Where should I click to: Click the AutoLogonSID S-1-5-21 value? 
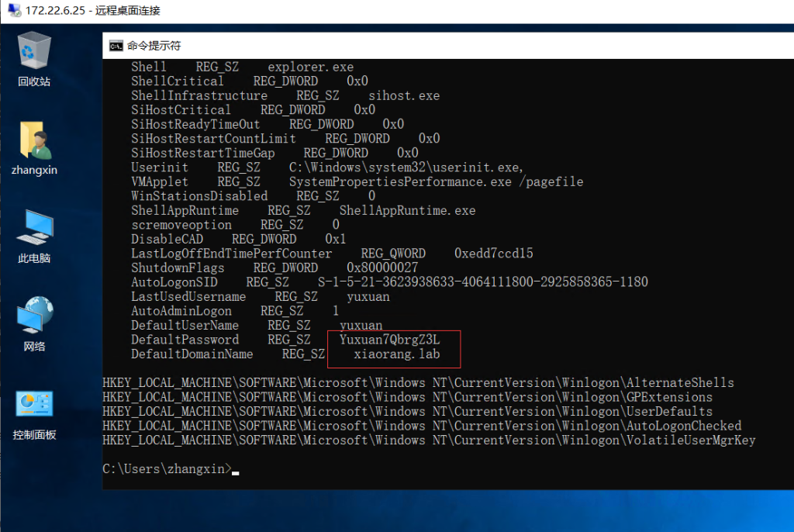point(482,282)
